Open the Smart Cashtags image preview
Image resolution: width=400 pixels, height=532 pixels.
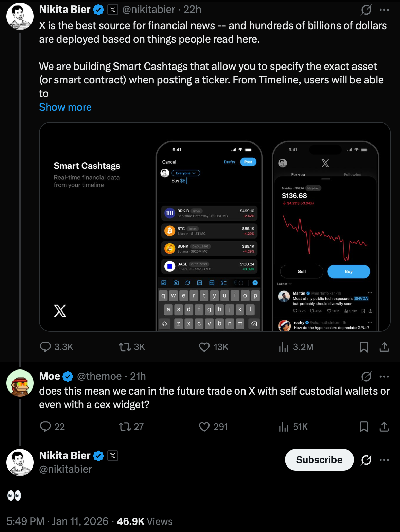pos(215,227)
